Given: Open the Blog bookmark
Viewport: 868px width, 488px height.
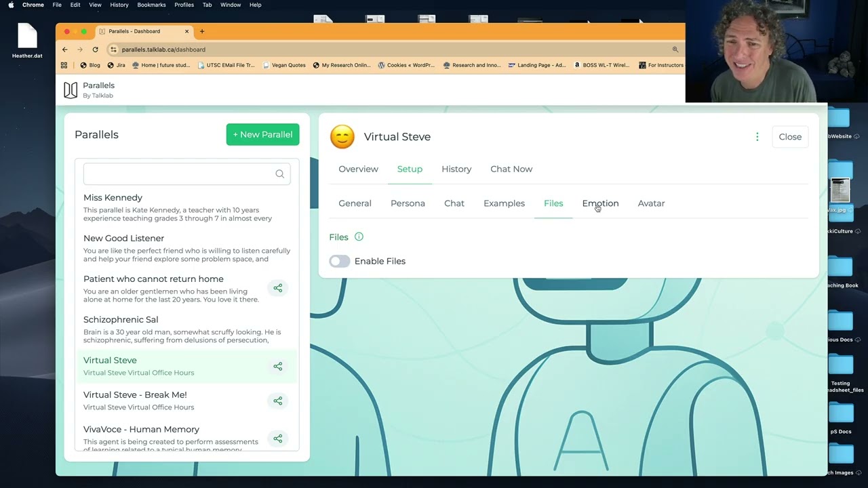Looking at the screenshot, I should pos(90,65).
